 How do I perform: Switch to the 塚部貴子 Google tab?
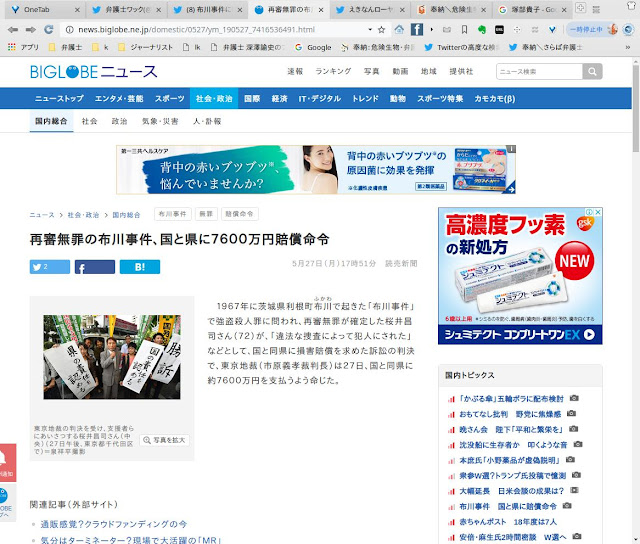tap(532, 10)
